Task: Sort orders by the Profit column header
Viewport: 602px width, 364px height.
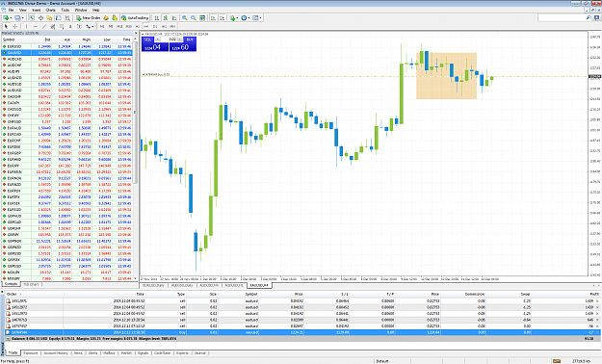Action: pyautogui.click(x=593, y=294)
